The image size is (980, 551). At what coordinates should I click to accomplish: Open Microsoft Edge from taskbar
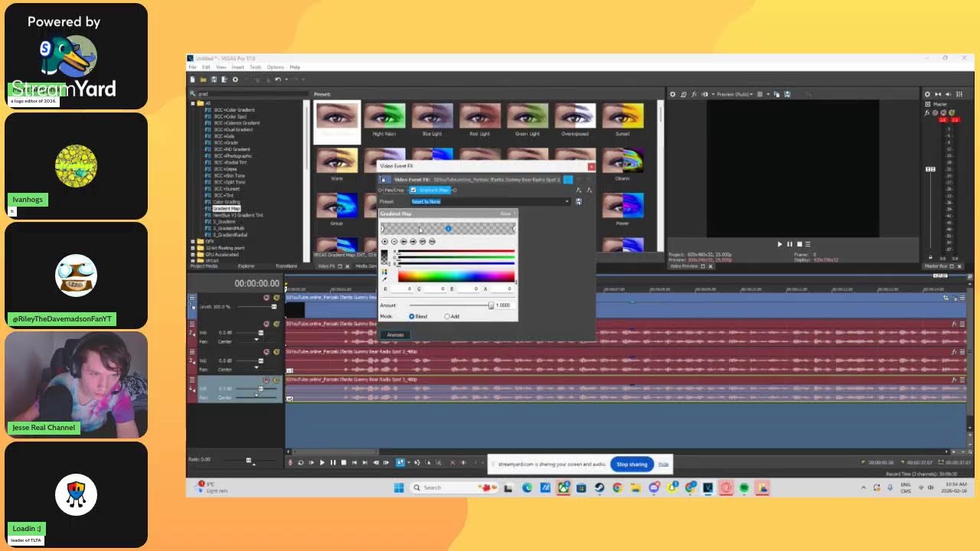(528, 487)
